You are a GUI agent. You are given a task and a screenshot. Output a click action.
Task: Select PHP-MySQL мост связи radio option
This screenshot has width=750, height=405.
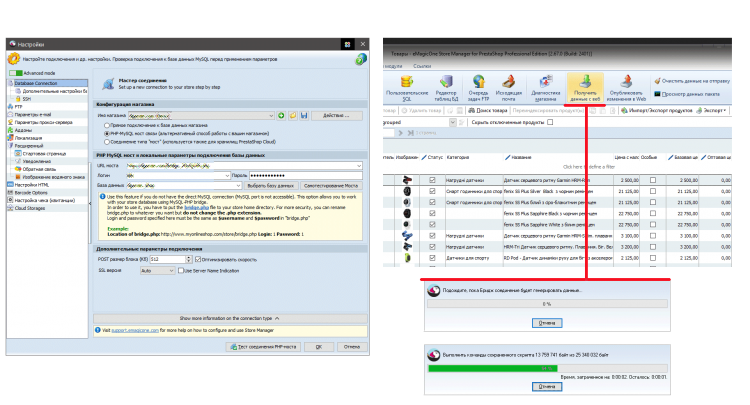click(x=106, y=130)
